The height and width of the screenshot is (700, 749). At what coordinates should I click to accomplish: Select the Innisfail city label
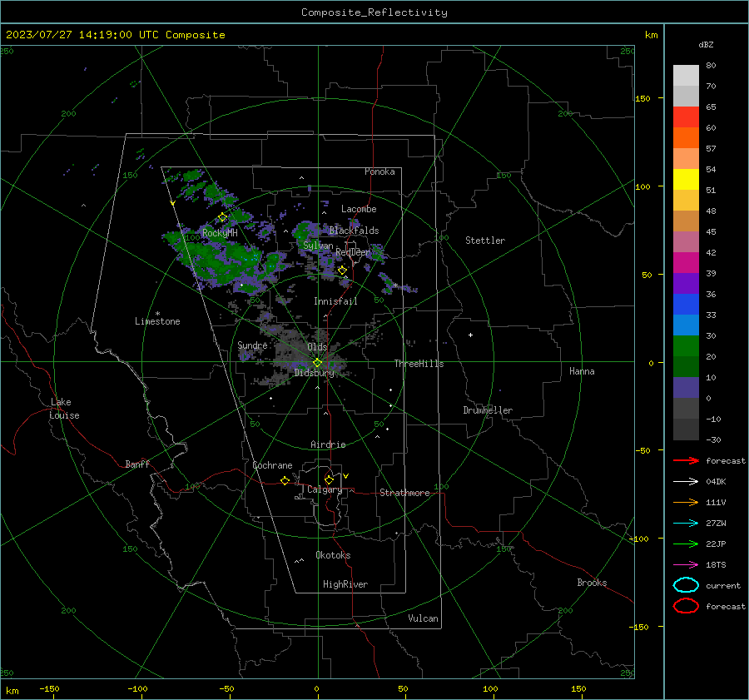[x=335, y=301]
